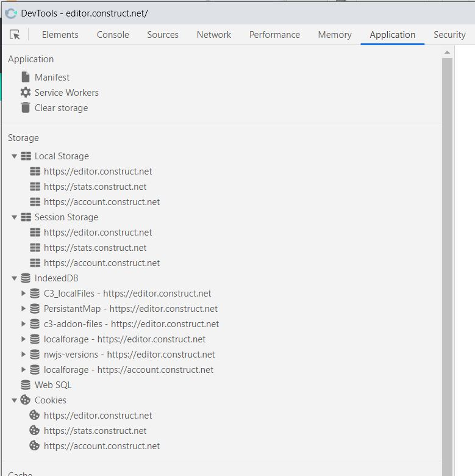
Task: Click the Session Storage table icon
Action: coord(26,217)
